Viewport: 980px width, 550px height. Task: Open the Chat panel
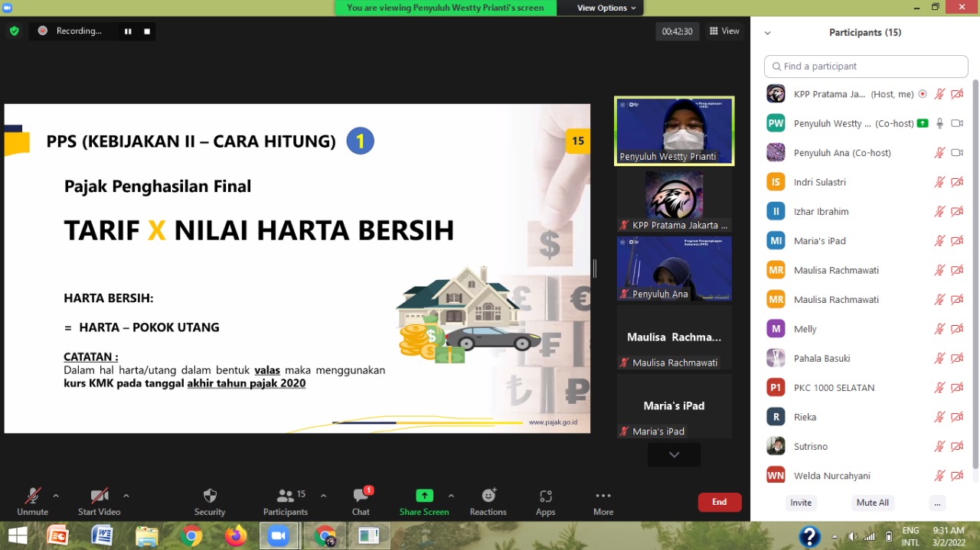click(361, 496)
